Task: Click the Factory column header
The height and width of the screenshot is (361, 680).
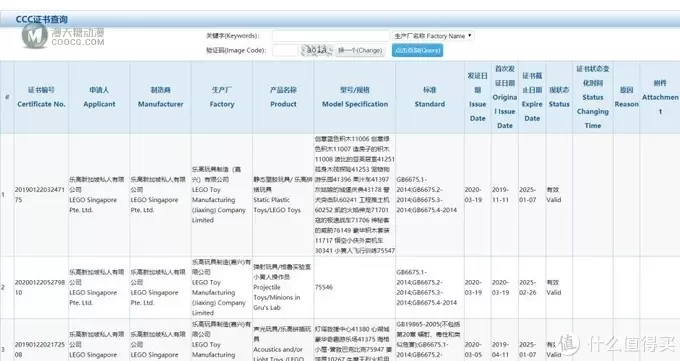Action: [x=222, y=97]
